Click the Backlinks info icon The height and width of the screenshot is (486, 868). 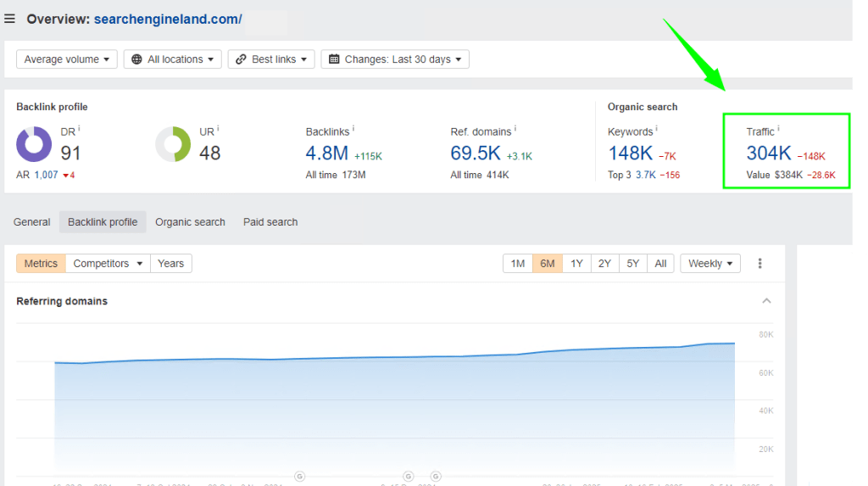(x=353, y=129)
